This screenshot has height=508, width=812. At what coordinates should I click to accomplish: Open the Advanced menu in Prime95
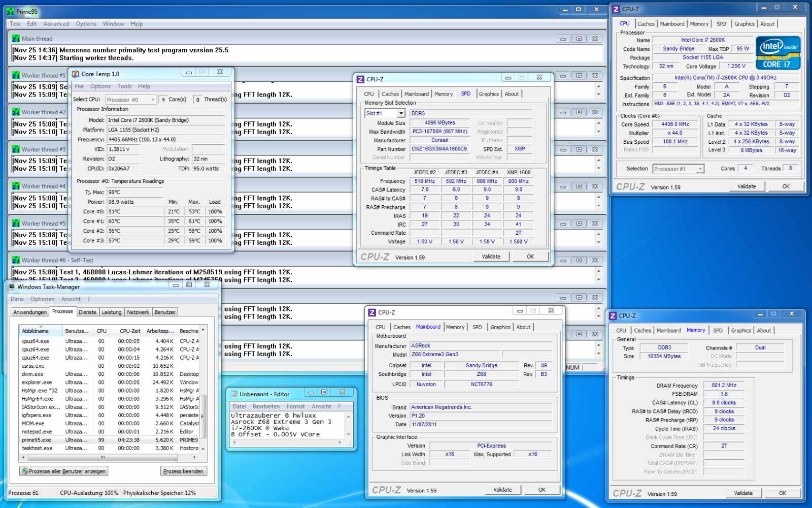point(56,24)
